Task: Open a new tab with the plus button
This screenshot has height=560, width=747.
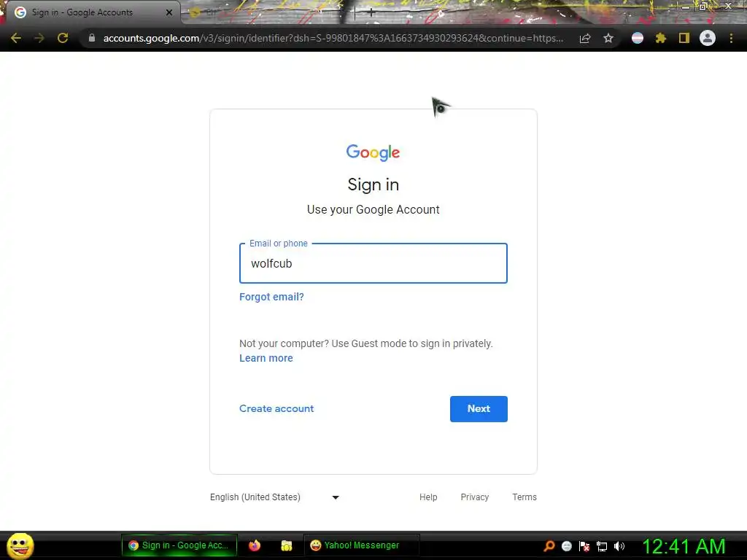Action: point(371,13)
